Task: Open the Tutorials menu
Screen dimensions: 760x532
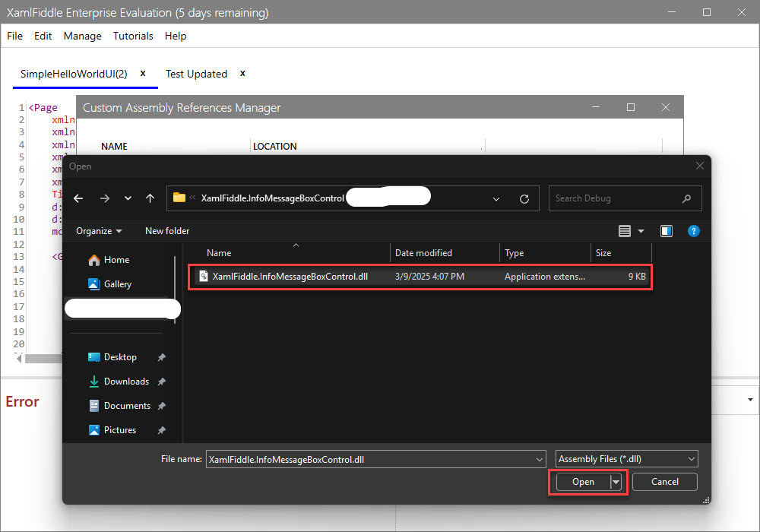Action: (133, 36)
